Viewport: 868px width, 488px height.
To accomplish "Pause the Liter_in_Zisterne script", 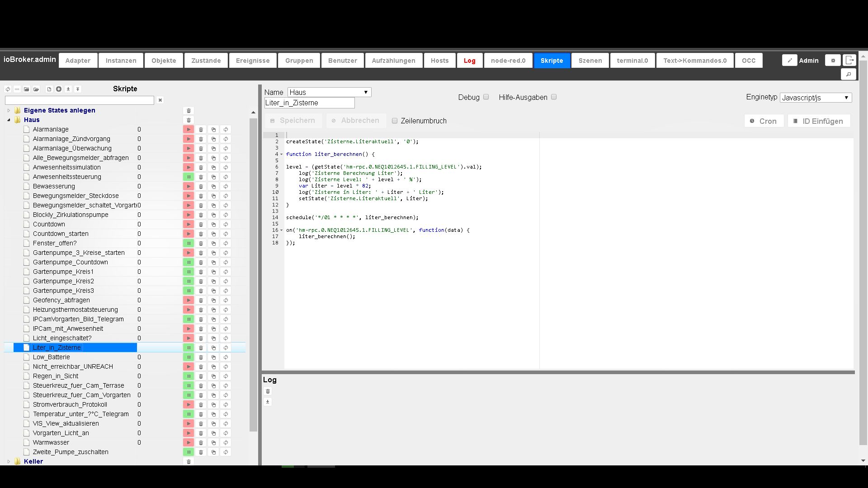I will (189, 348).
